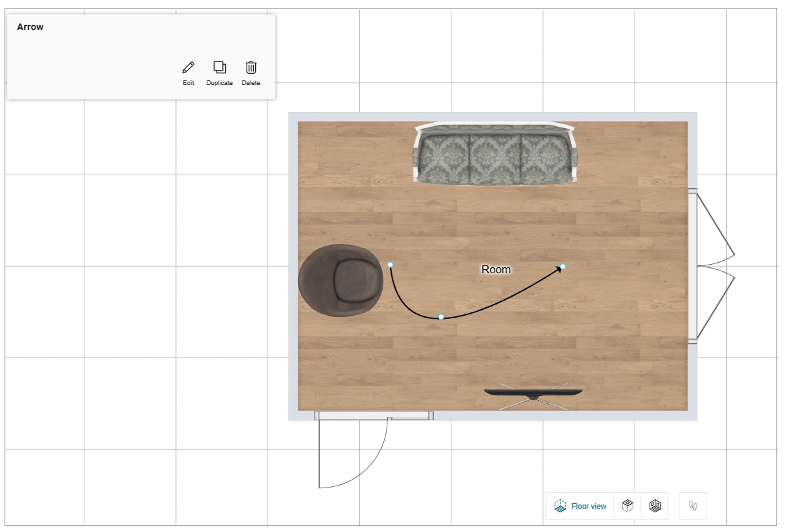This screenshot has width=785, height=532.
Task: Duplicate the selected arrow
Action: pos(220,67)
